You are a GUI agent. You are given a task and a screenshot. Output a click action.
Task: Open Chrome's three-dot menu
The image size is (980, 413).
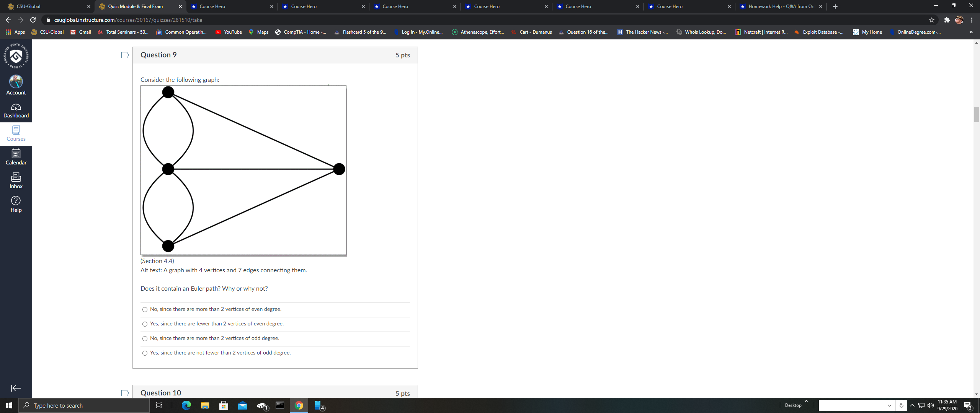pos(972,20)
